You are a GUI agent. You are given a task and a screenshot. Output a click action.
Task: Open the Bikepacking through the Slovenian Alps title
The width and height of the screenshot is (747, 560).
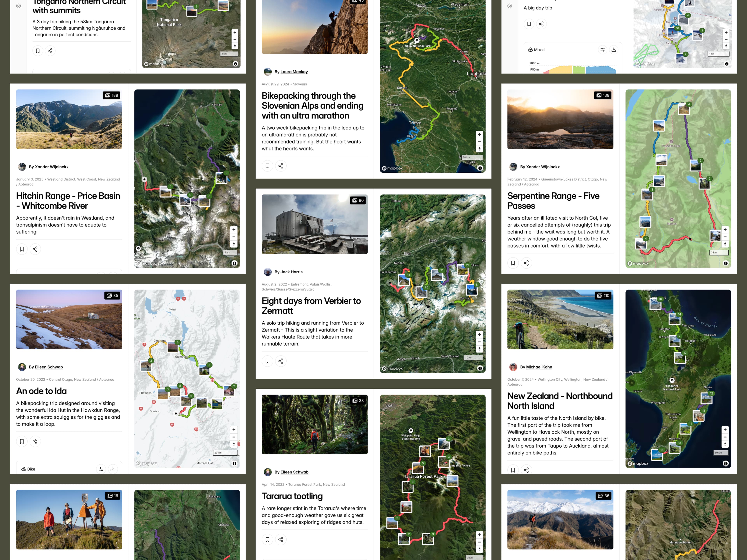point(312,106)
